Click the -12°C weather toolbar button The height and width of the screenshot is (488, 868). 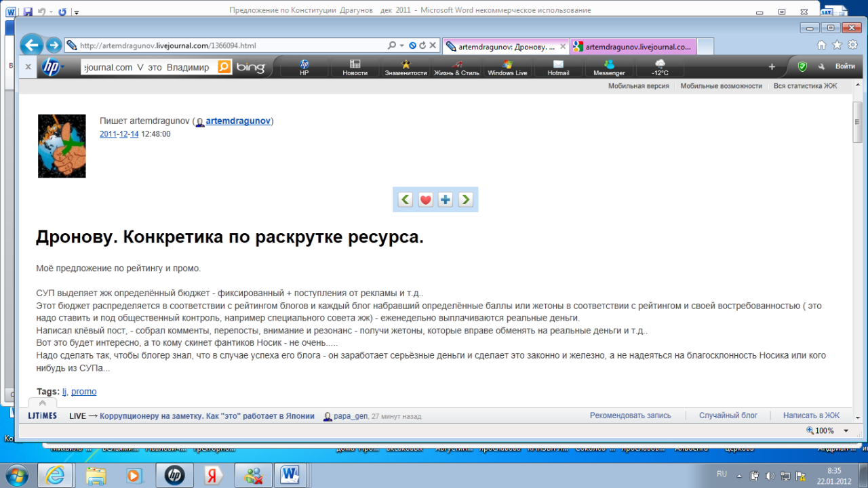click(660, 67)
